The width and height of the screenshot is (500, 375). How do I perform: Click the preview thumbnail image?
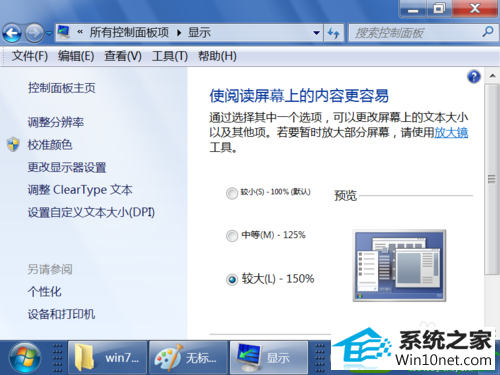tap(399, 266)
